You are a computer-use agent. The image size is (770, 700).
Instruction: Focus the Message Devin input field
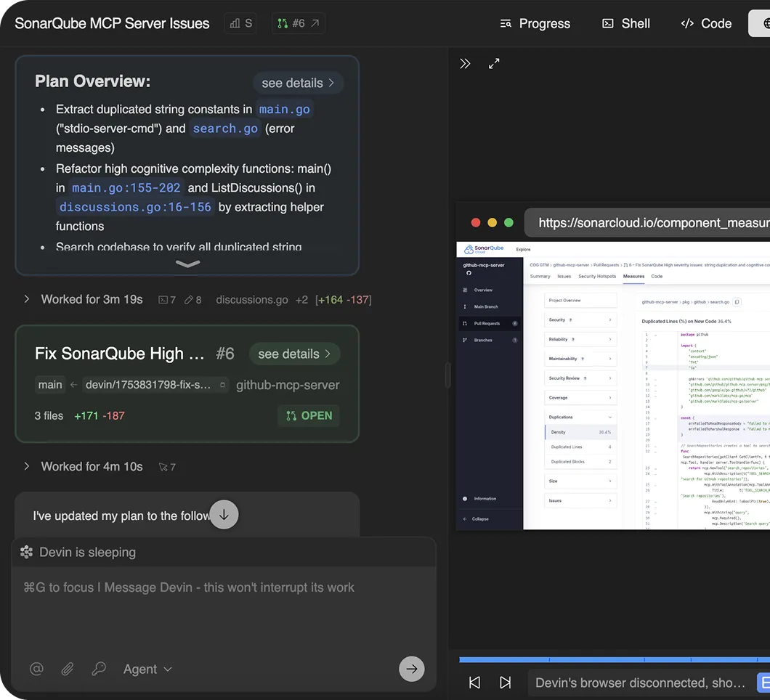tap(224, 587)
